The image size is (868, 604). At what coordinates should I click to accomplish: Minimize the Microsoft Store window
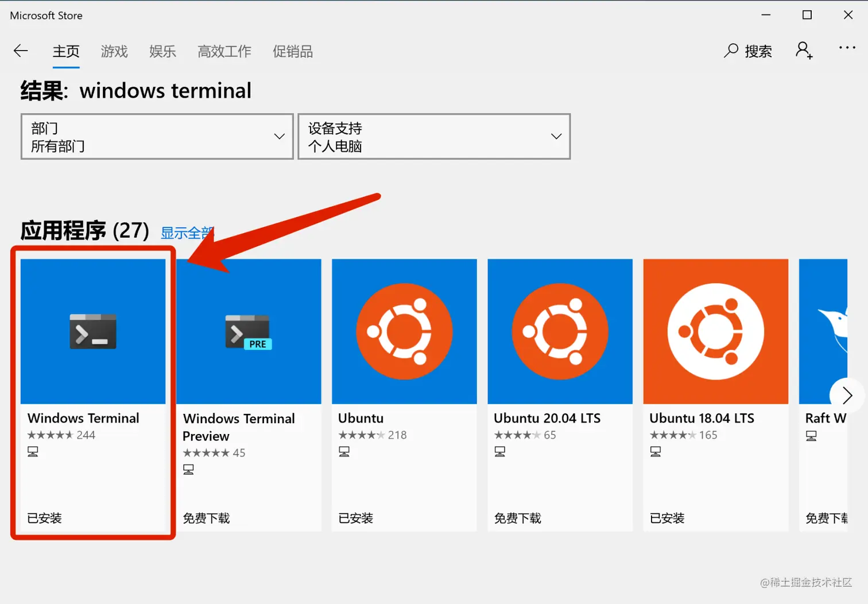coord(766,15)
